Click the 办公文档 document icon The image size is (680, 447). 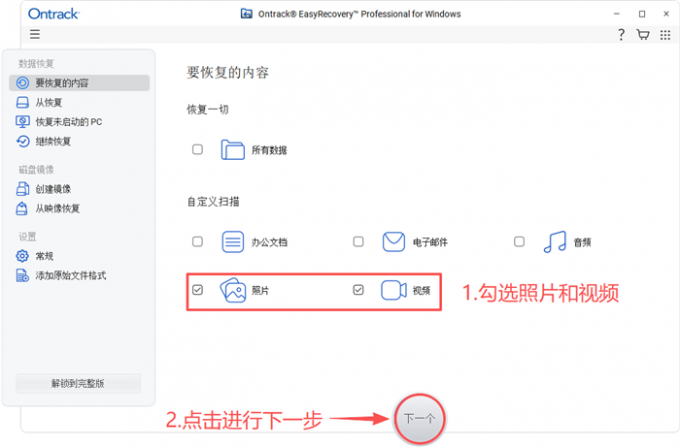(233, 241)
